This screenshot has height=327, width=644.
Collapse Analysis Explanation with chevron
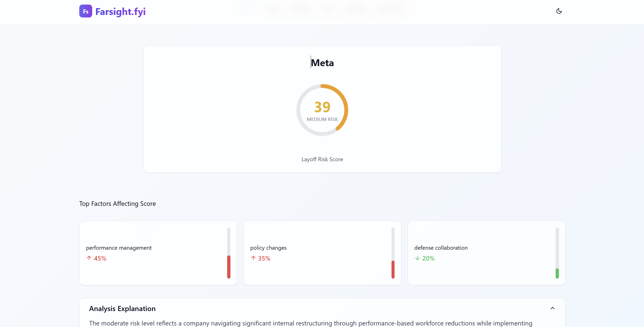[553, 308]
